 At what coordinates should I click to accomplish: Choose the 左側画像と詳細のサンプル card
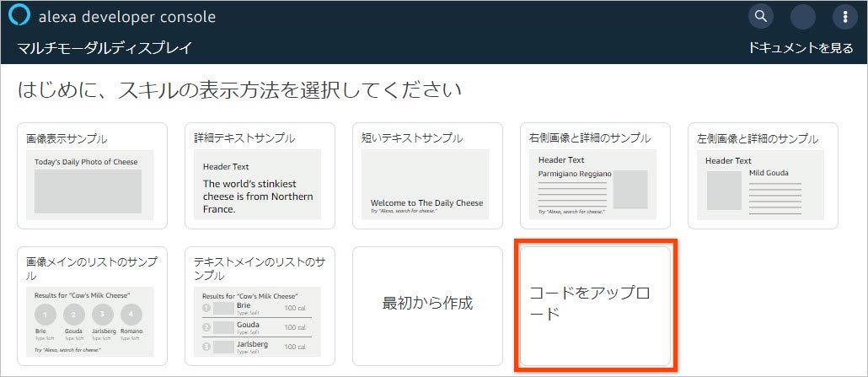[763, 175]
